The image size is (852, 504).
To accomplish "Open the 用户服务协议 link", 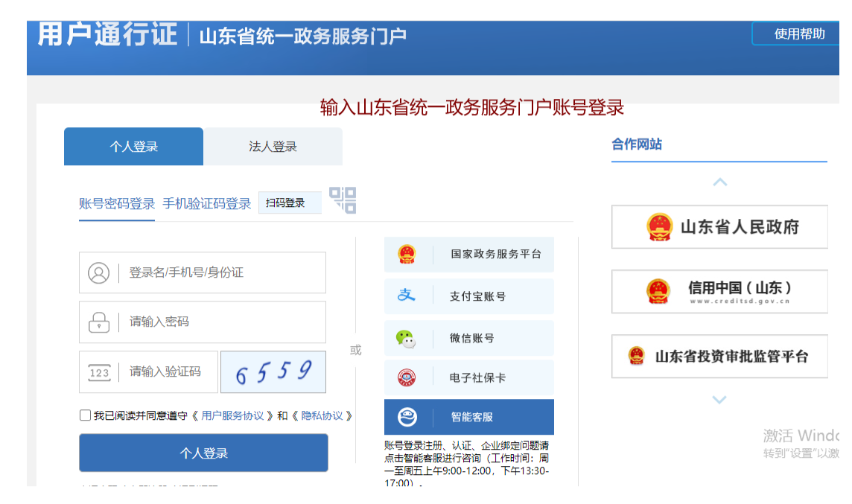I will pos(232,415).
